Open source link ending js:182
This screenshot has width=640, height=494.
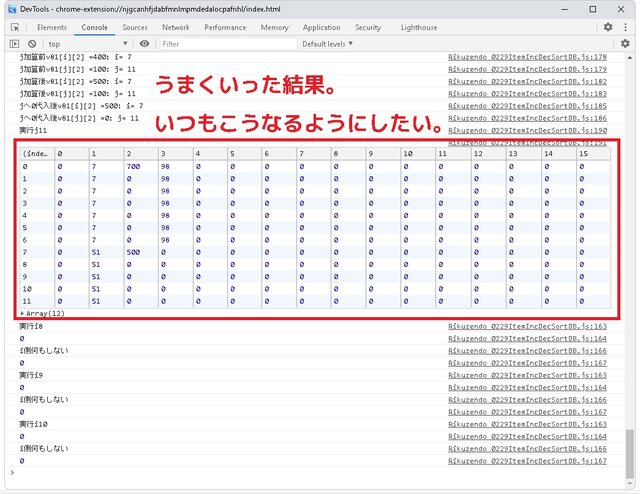pyautogui.click(x=527, y=82)
